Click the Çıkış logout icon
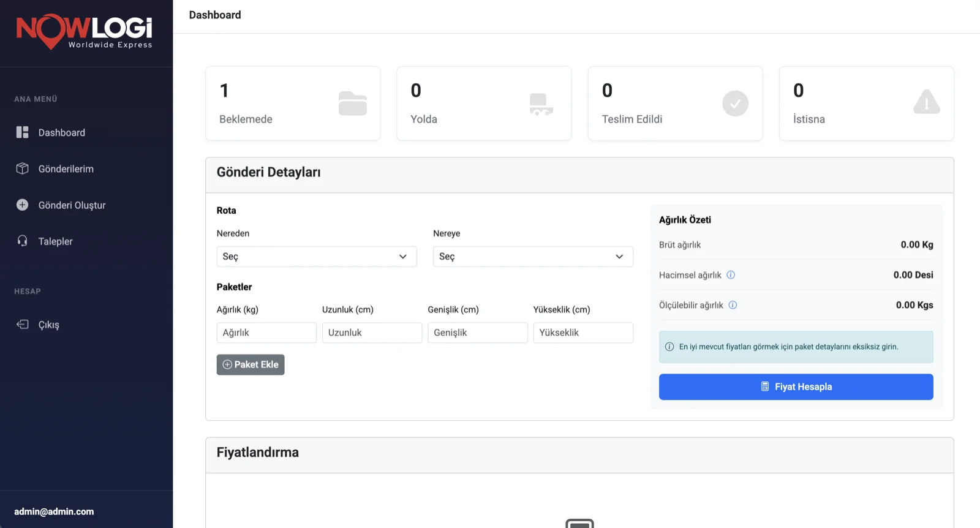 tap(23, 324)
